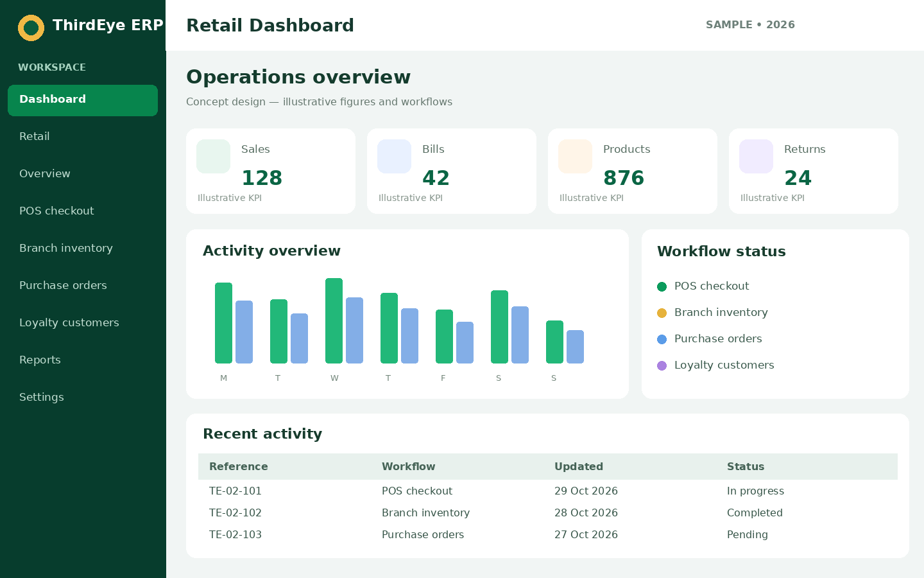924x578 pixels.
Task: Click the Returns value 24
Action: tap(798, 178)
